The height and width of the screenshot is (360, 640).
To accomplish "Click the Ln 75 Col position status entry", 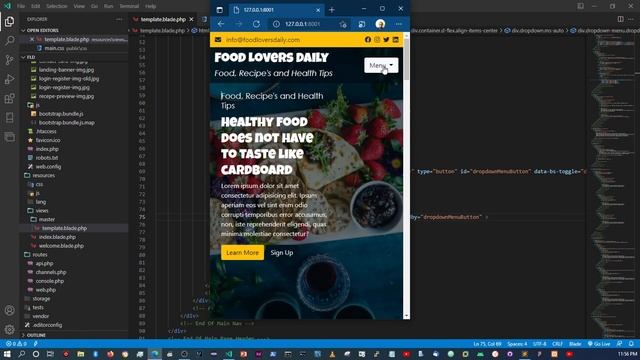I will pyautogui.click(x=487, y=344).
